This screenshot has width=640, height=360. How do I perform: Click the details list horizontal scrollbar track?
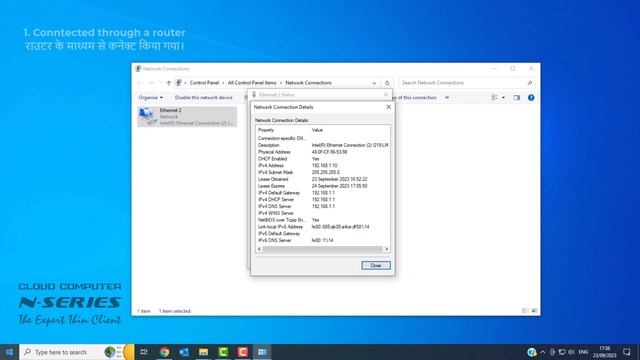click(322, 249)
